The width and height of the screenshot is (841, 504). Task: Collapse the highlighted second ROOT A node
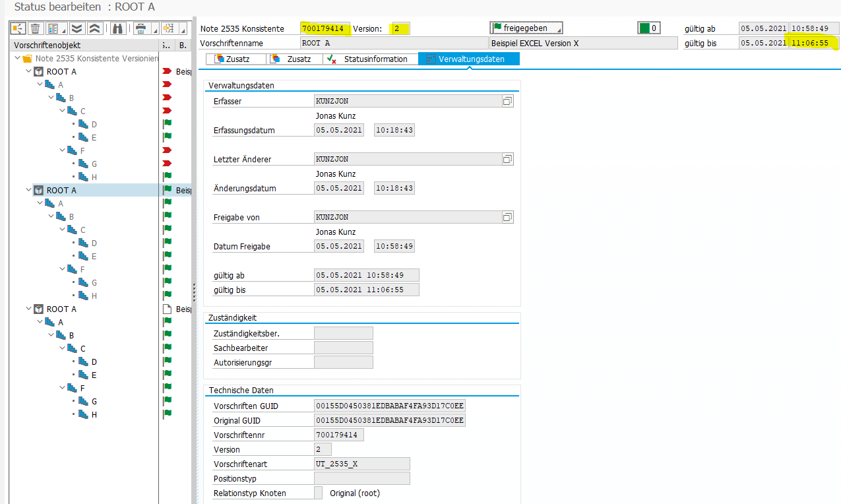point(28,190)
